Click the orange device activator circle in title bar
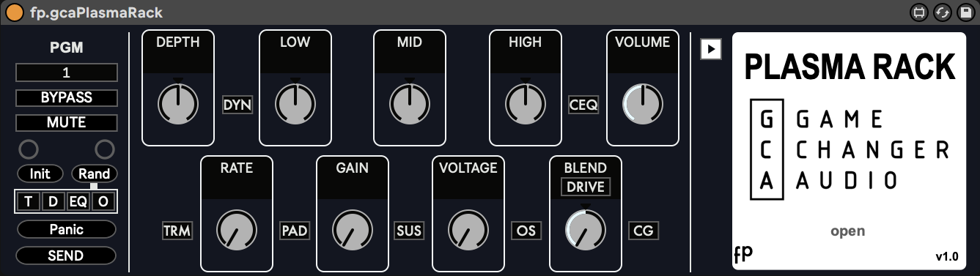980x276 pixels. coord(14,12)
